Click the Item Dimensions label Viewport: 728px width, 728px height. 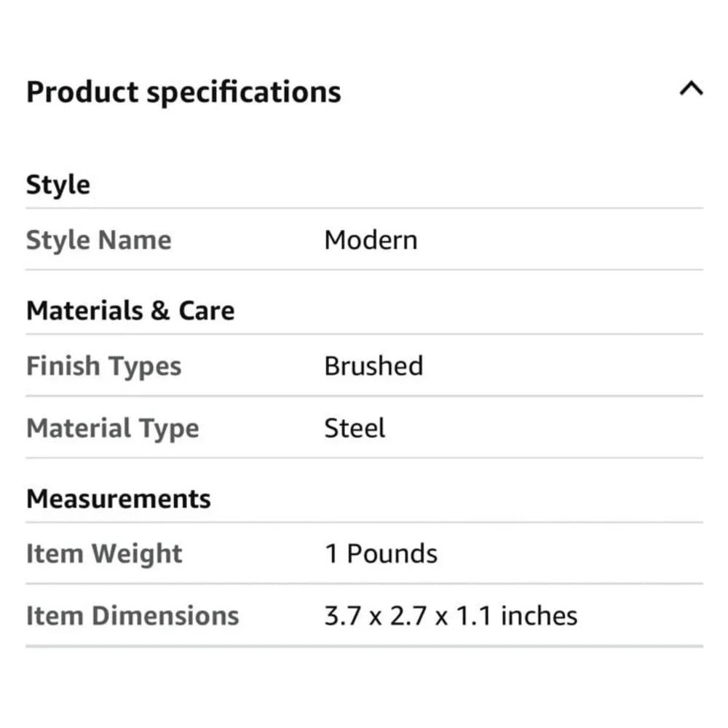132,616
